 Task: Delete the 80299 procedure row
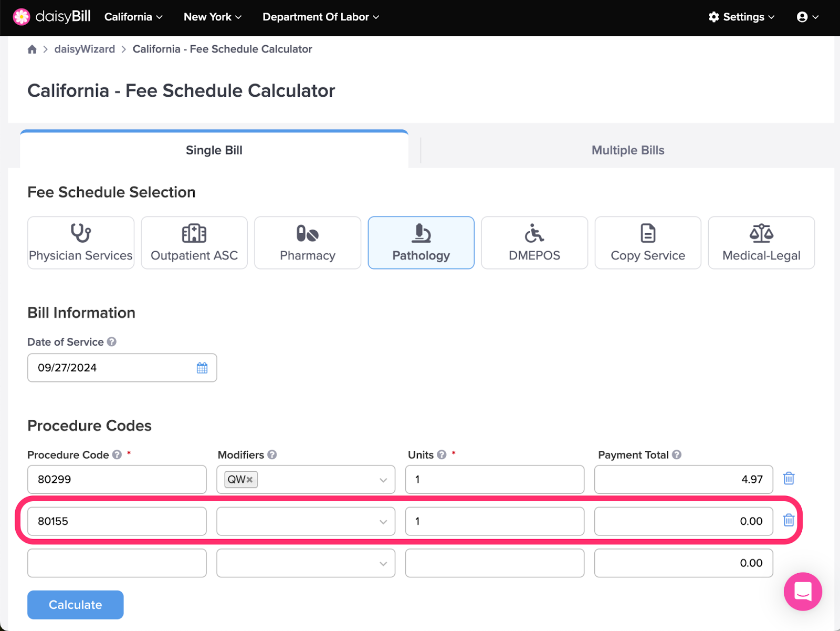(789, 479)
